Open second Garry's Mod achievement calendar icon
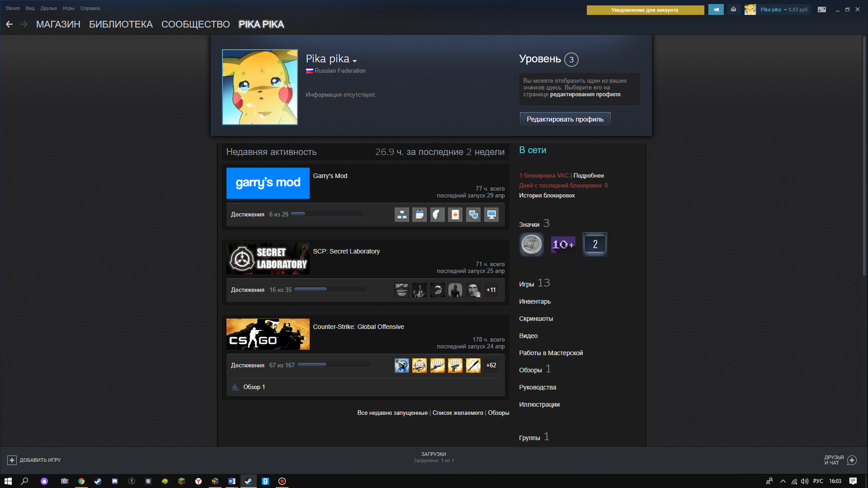Screen dimensions: 868x488 pyautogui.click(x=420, y=215)
